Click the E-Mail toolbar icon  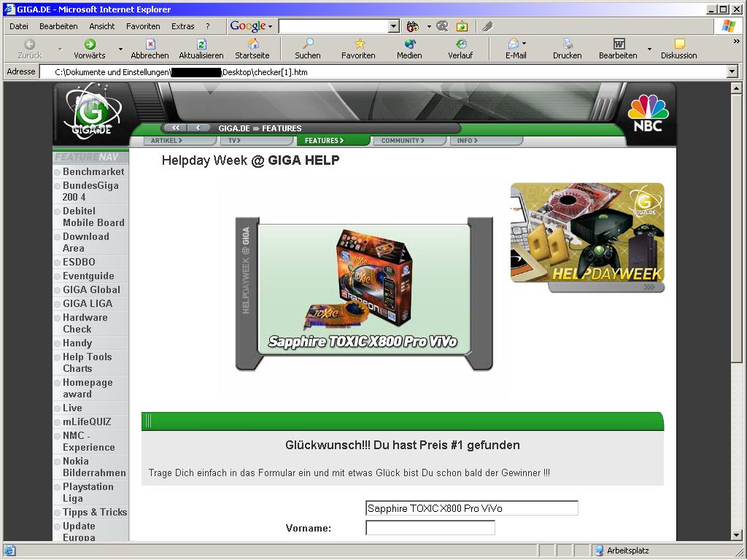click(514, 44)
